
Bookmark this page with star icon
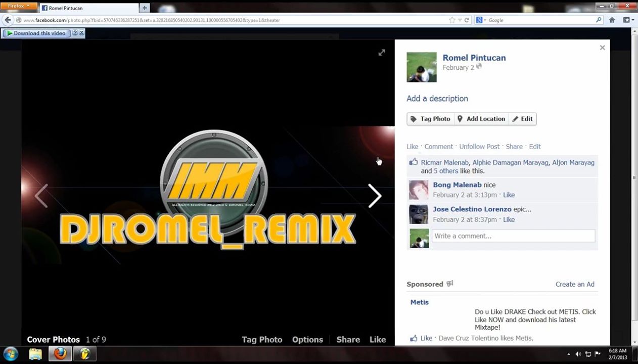(x=452, y=20)
